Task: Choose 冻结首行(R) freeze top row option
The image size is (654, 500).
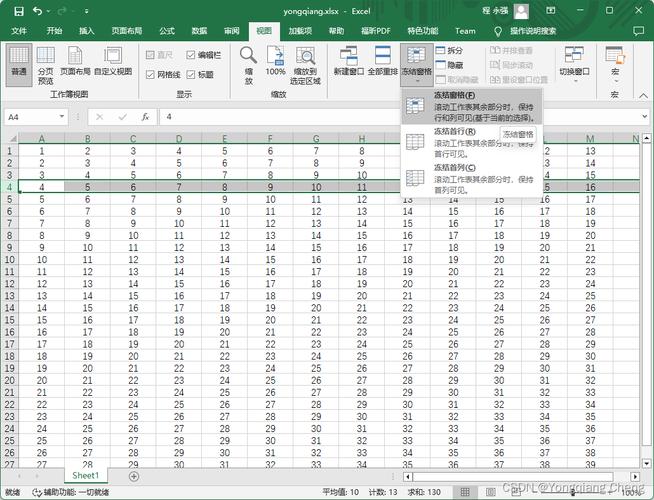Action: tap(472, 143)
